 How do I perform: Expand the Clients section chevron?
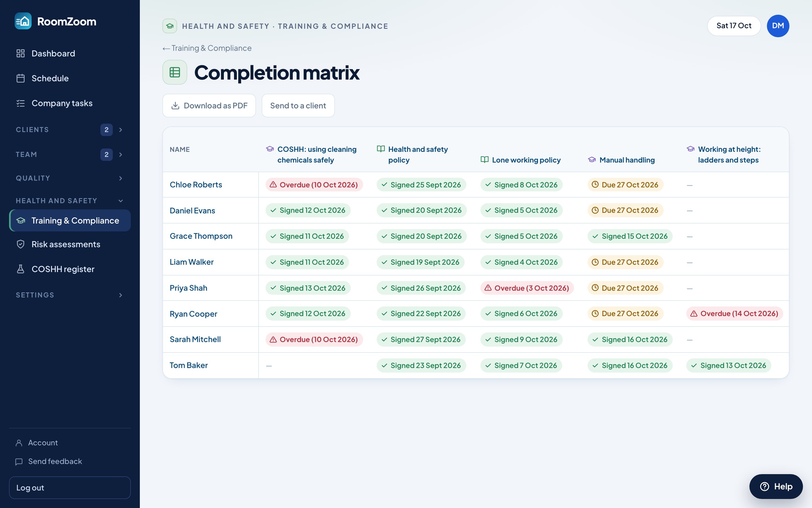121,130
